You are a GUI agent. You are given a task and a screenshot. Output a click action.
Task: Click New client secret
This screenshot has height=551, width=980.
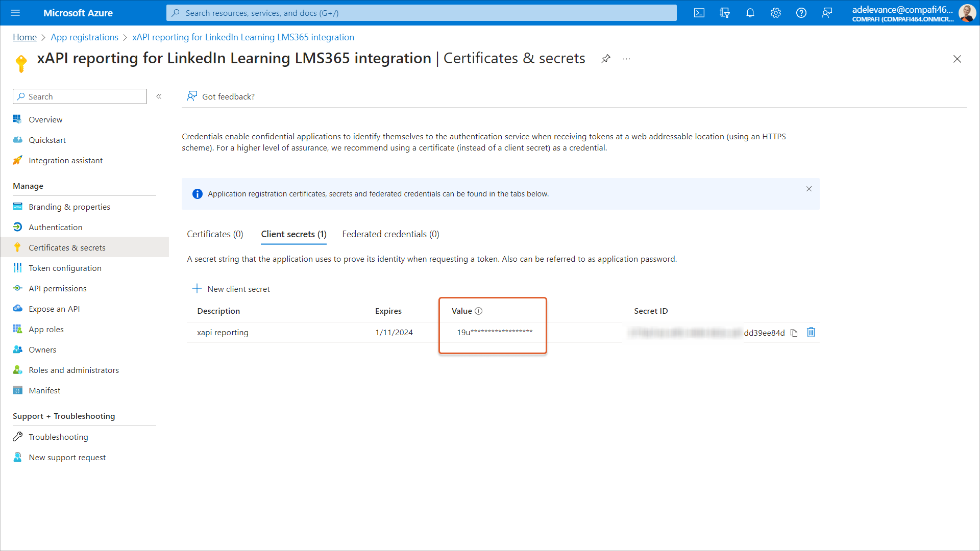pos(231,289)
